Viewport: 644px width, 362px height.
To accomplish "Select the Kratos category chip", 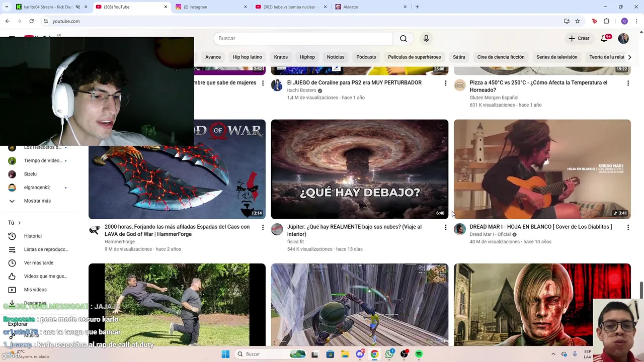I will click(x=281, y=57).
